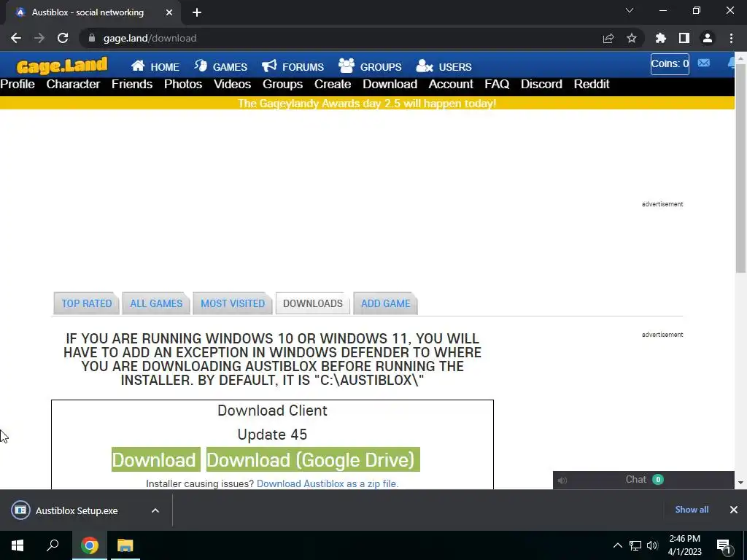Open Austiblox Setup.exe download item
Viewport: 747px width, 560px height.
[x=76, y=510]
